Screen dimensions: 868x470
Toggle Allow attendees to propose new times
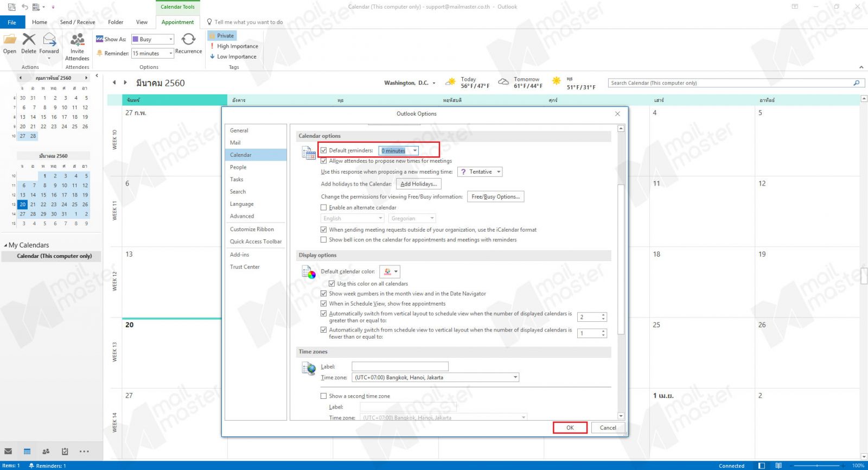pos(324,161)
